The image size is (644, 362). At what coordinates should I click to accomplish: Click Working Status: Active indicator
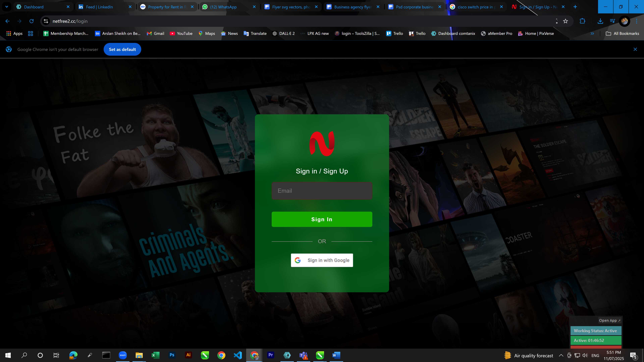596,330
